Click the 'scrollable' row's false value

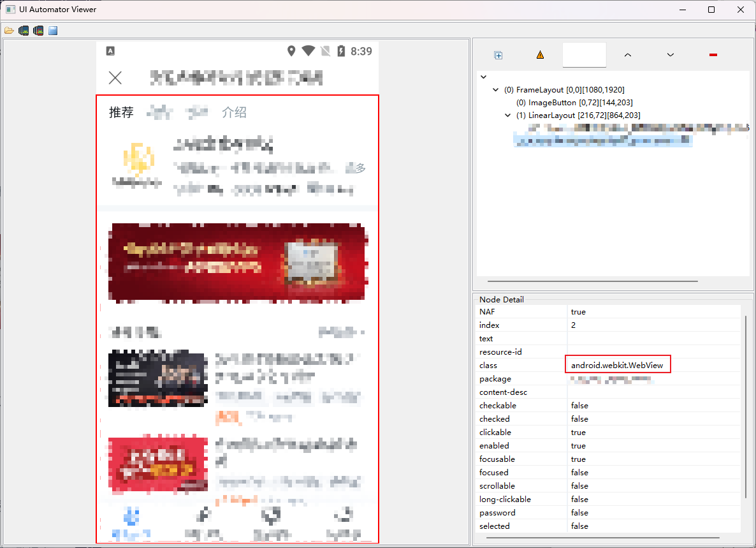point(579,485)
